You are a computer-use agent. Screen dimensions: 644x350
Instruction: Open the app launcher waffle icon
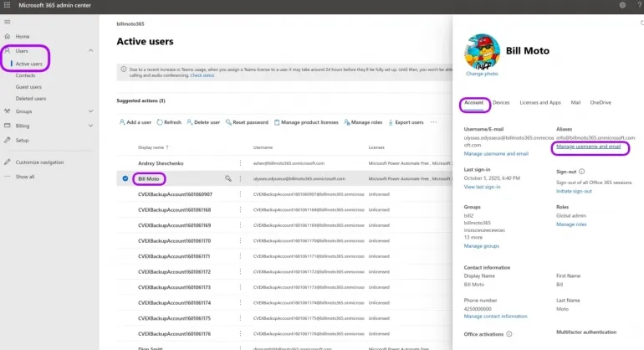tap(7, 5)
